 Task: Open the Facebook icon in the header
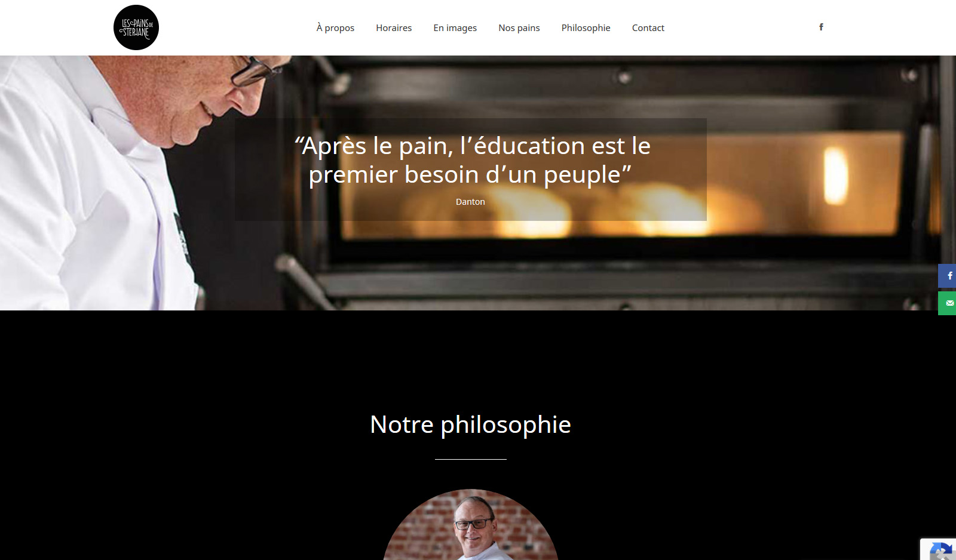click(x=821, y=27)
